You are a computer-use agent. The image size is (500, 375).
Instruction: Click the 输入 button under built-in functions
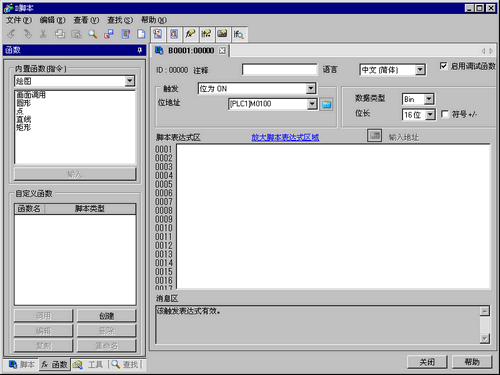[75, 174]
